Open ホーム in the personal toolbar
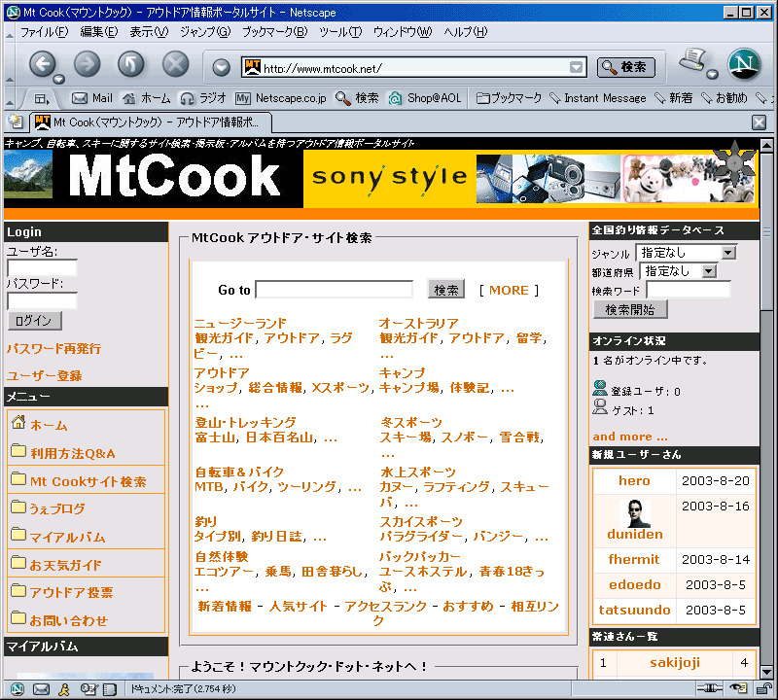 coord(147,98)
